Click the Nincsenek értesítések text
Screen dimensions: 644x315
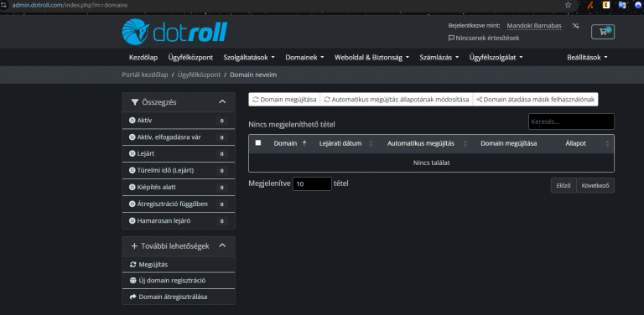pos(487,39)
